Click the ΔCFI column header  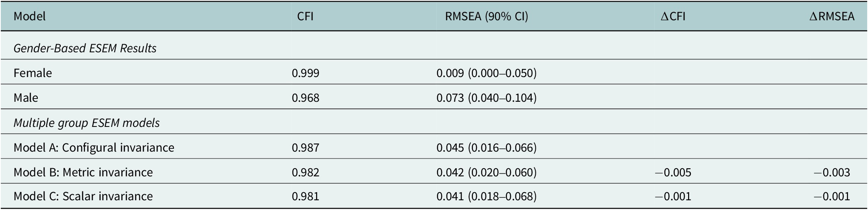pos(673,16)
